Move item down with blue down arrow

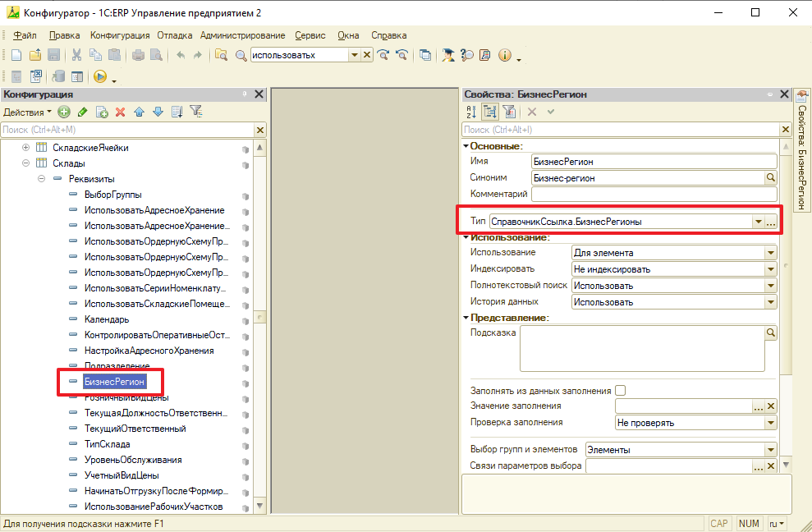(x=158, y=112)
